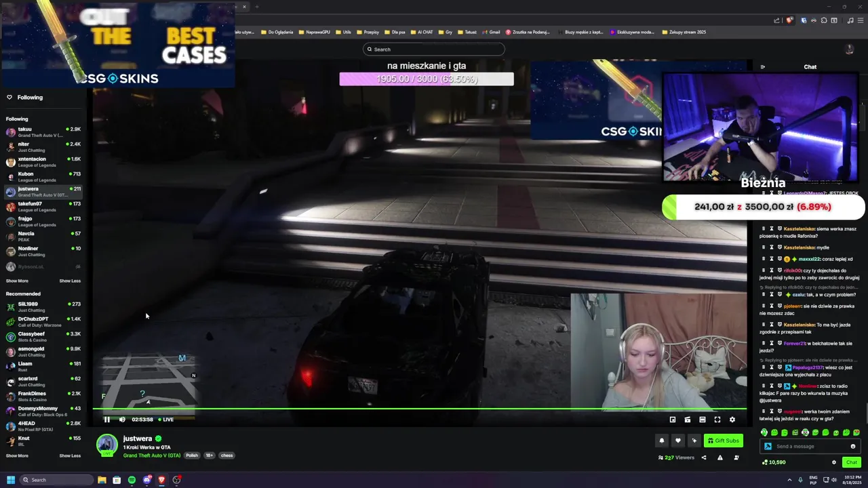
Task: Open 4HEAD recommended channel
Action: click(43, 426)
